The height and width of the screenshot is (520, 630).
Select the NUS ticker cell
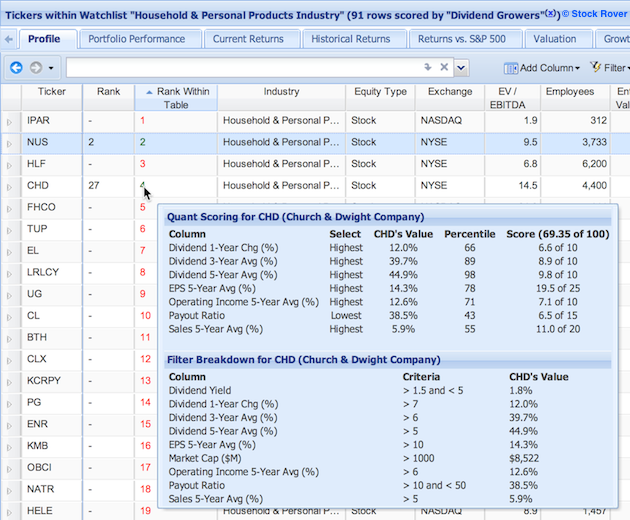[x=52, y=142]
